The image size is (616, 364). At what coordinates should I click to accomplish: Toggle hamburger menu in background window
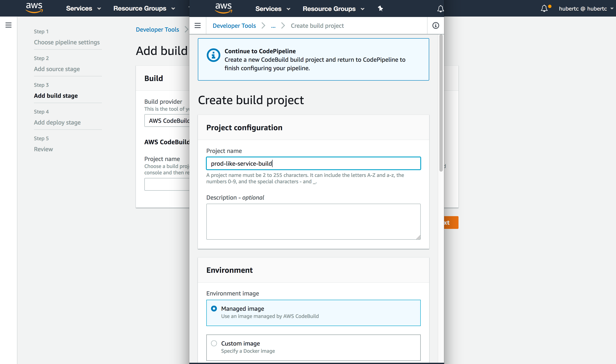[8, 25]
